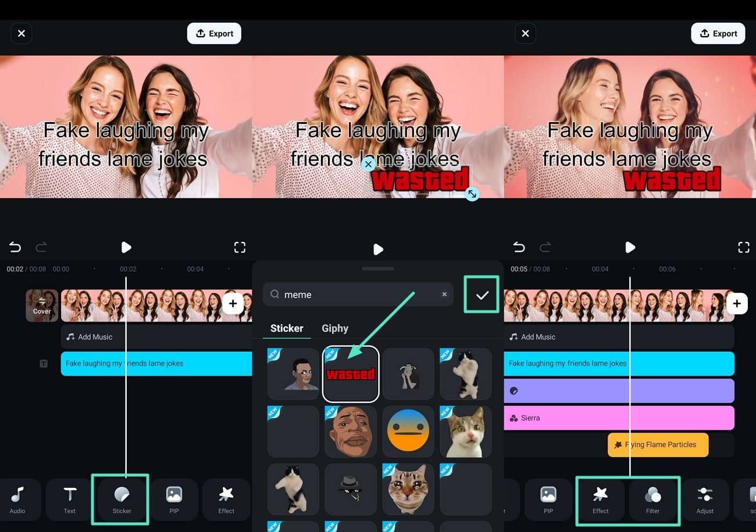This screenshot has width=756, height=532.
Task: Play the video in the right screen
Action: pos(630,248)
